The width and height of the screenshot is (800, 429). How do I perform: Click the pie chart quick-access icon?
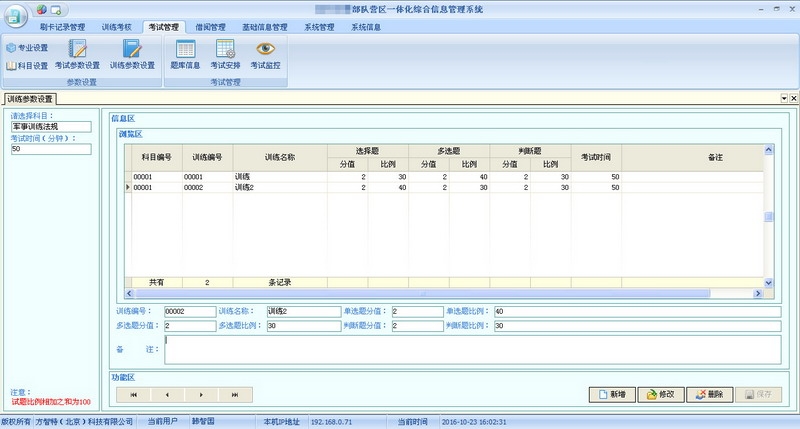[42, 9]
